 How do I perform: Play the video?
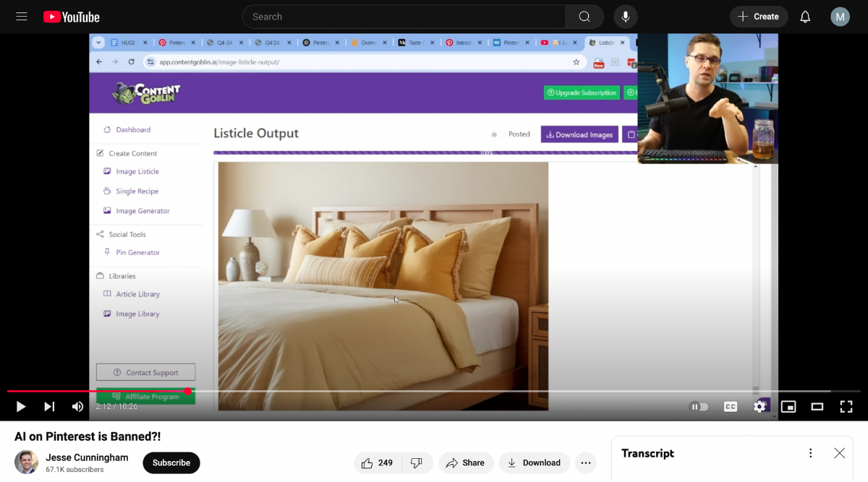click(x=21, y=407)
